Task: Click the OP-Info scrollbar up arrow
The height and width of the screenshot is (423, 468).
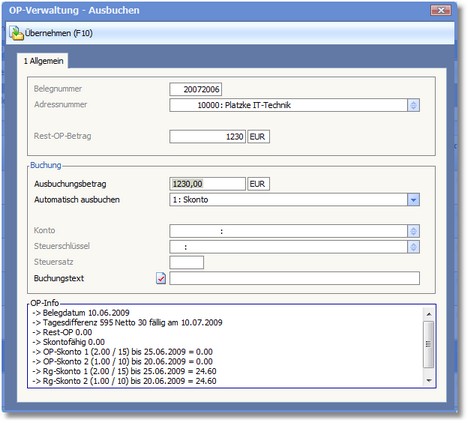Action: 429,314
